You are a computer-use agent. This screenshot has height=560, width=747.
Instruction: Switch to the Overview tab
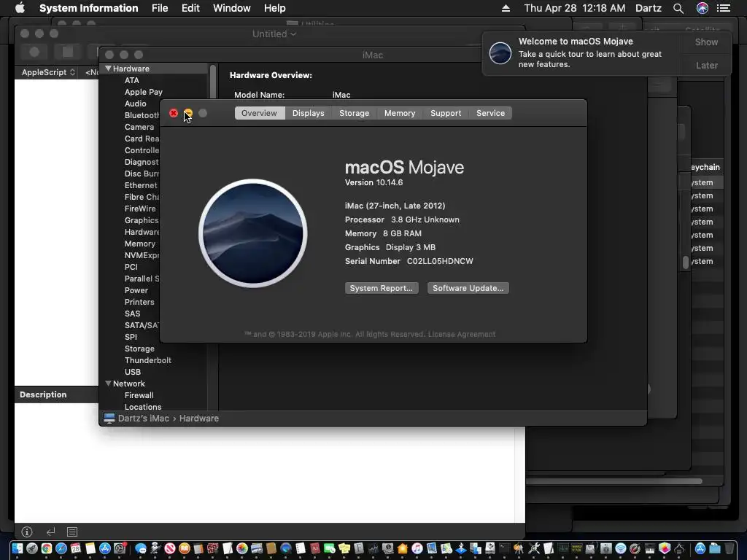tap(259, 113)
